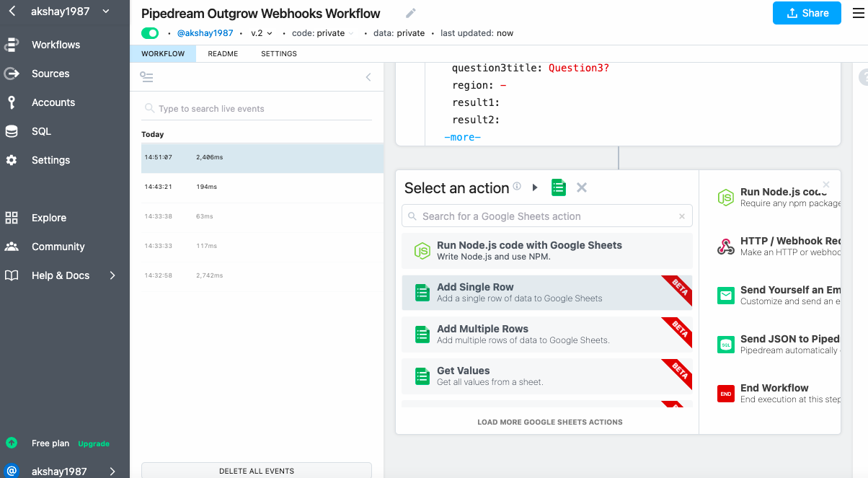Remove the Google Sheets app filter X
The width and height of the screenshot is (868, 478).
pyautogui.click(x=582, y=187)
